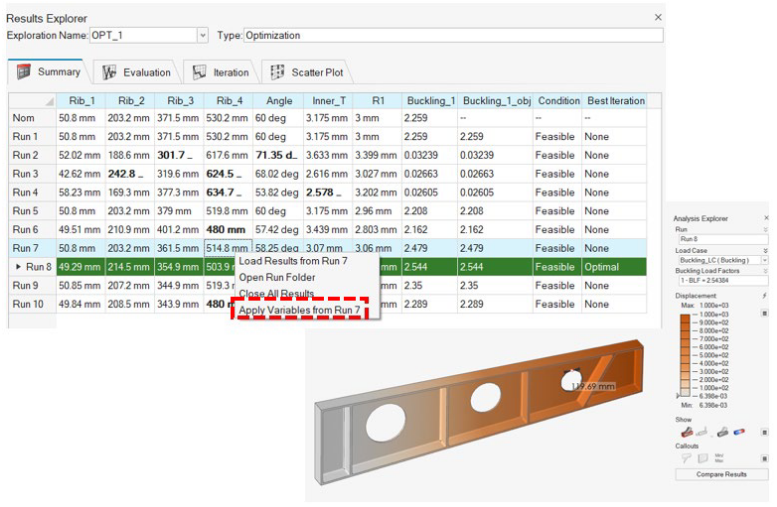The width and height of the screenshot is (777, 507).
Task: Select the Iteration tab
Action: pos(220,72)
